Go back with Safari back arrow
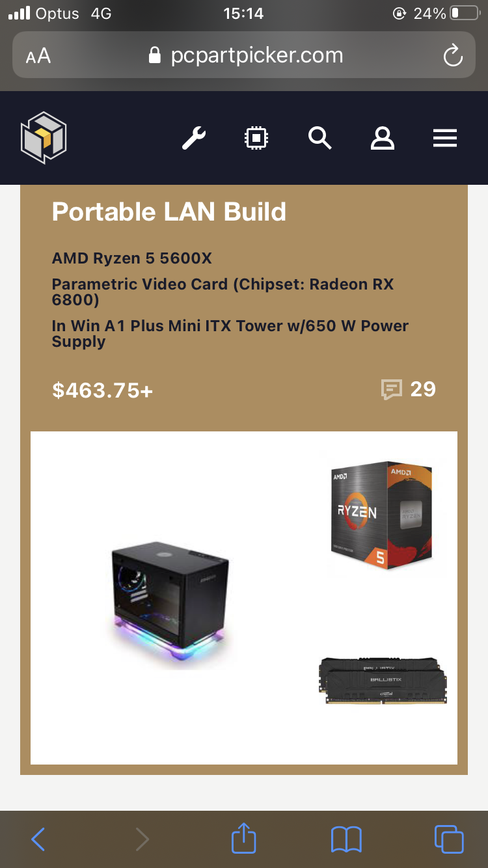This screenshot has width=488, height=868. 38,839
